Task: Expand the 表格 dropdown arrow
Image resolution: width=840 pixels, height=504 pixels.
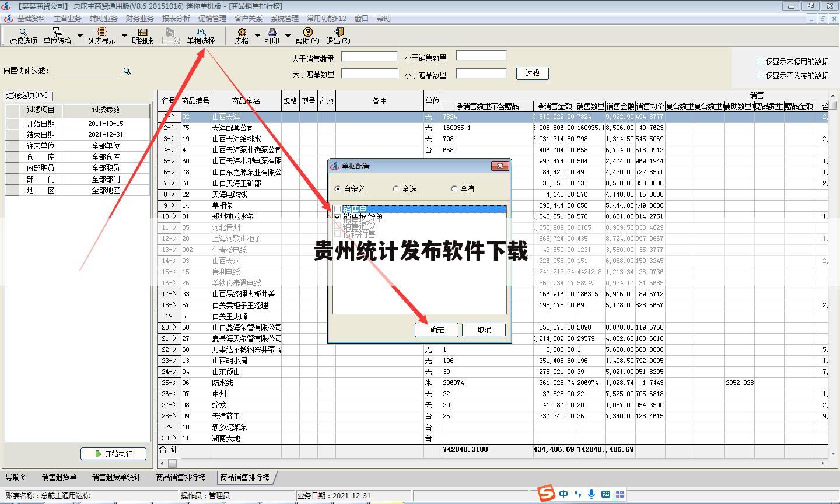Action: [257, 36]
